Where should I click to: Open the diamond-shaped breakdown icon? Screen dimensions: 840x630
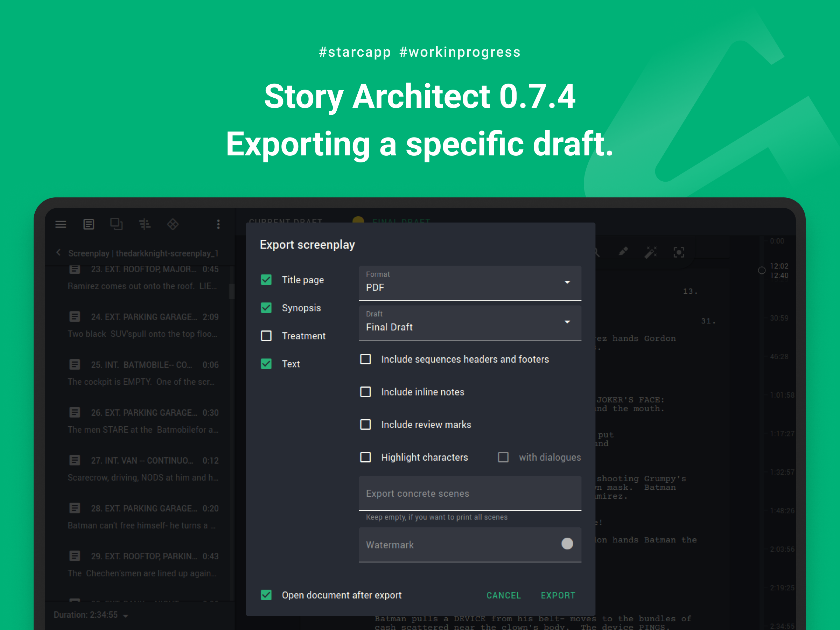click(x=173, y=224)
